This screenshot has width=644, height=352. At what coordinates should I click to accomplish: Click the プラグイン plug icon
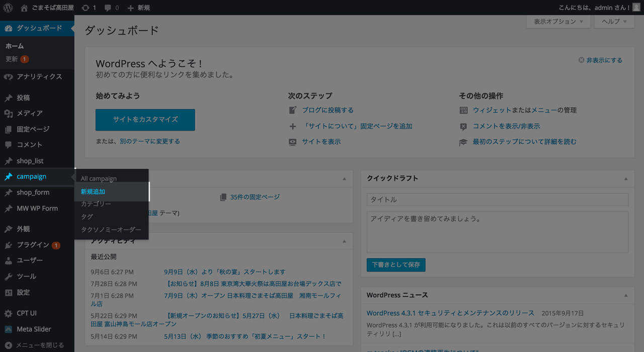click(x=8, y=245)
